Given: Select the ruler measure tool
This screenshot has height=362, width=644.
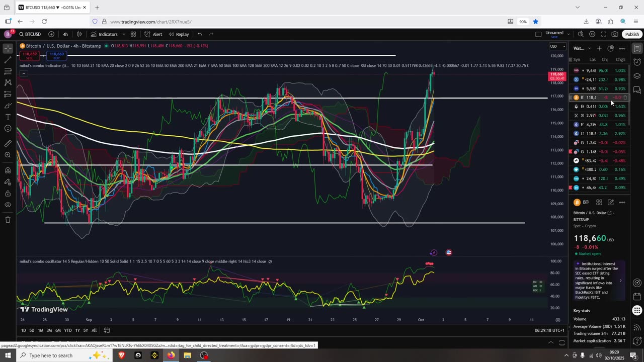Looking at the screenshot, I should click(8, 143).
